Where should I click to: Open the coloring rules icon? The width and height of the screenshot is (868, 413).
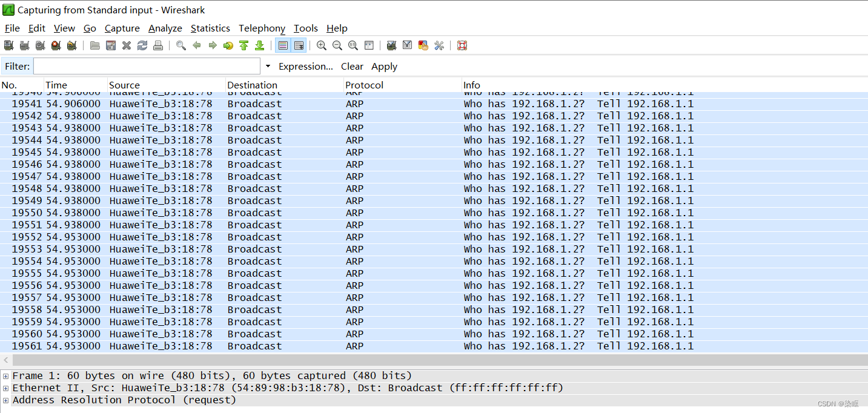[x=423, y=45]
